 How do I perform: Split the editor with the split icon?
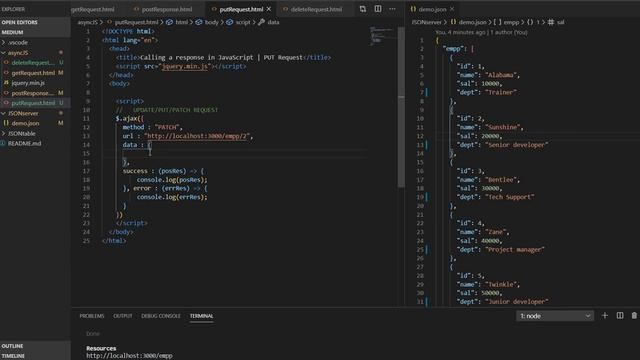378,9
